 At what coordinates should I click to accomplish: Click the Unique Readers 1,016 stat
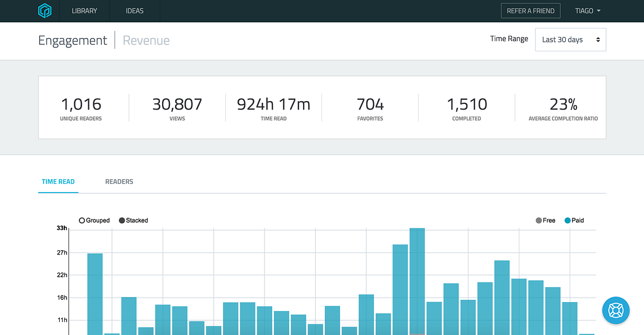pyautogui.click(x=81, y=108)
